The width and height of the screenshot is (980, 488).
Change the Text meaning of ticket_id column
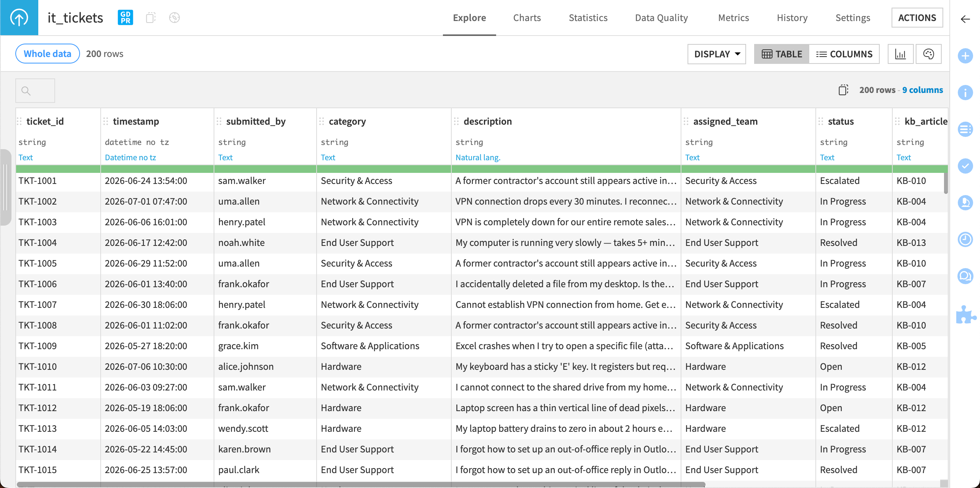pos(26,157)
